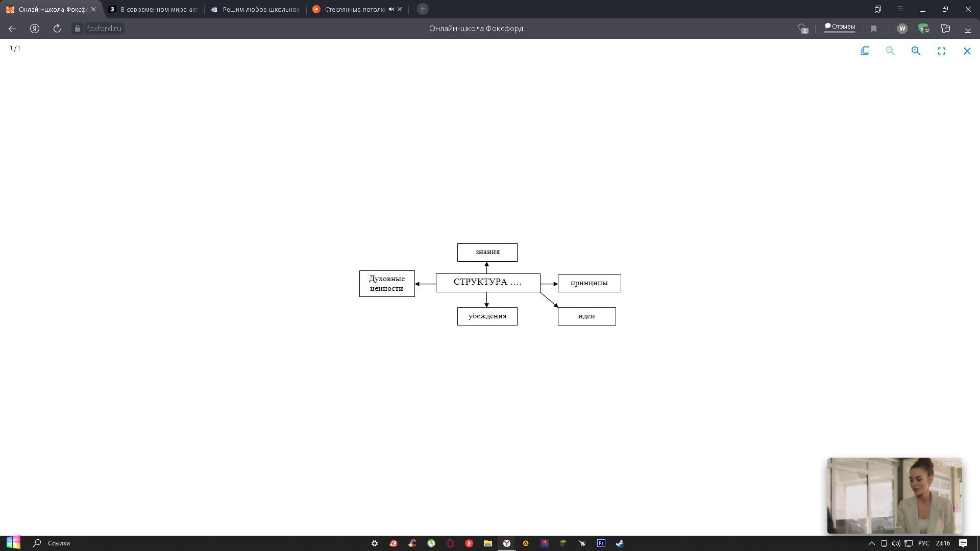Open the Protect shield with badge 2
980x551 pixels.
click(x=803, y=29)
